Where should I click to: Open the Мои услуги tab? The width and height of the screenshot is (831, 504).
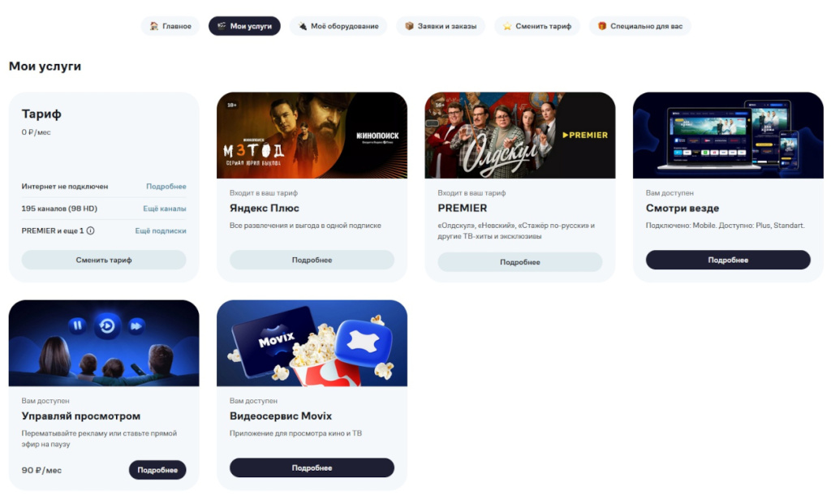point(244,26)
